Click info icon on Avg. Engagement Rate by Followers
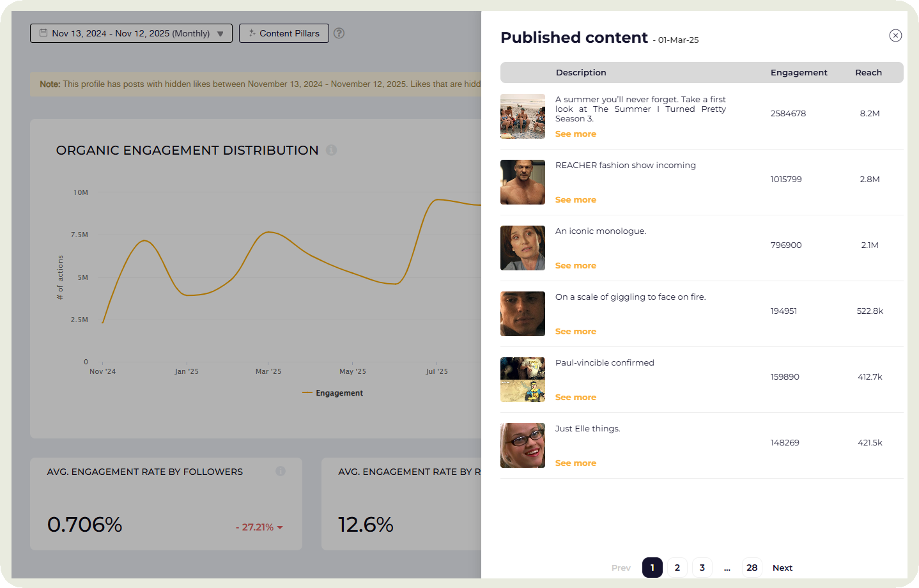This screenshot has width=919, height=588. coord(281,471)
